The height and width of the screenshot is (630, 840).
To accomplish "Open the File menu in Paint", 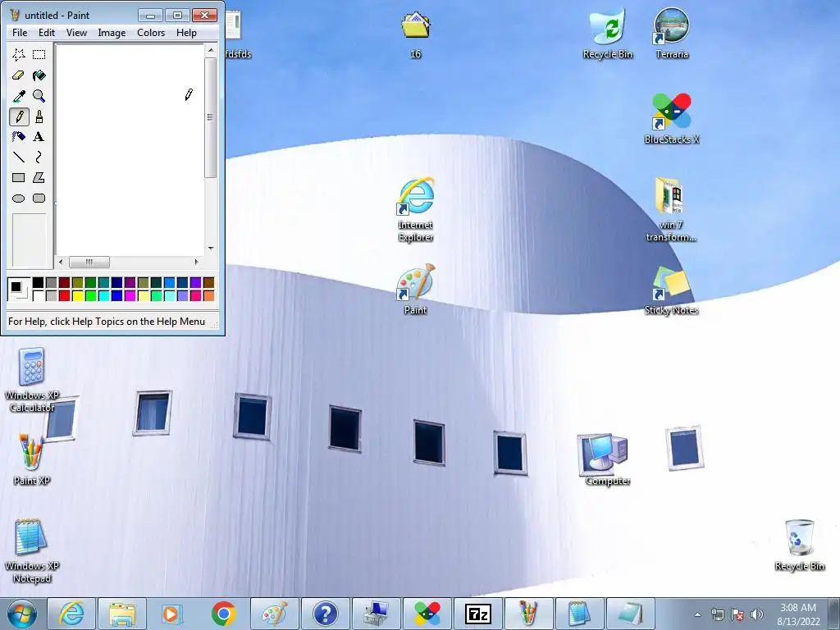I will (20, 33).
